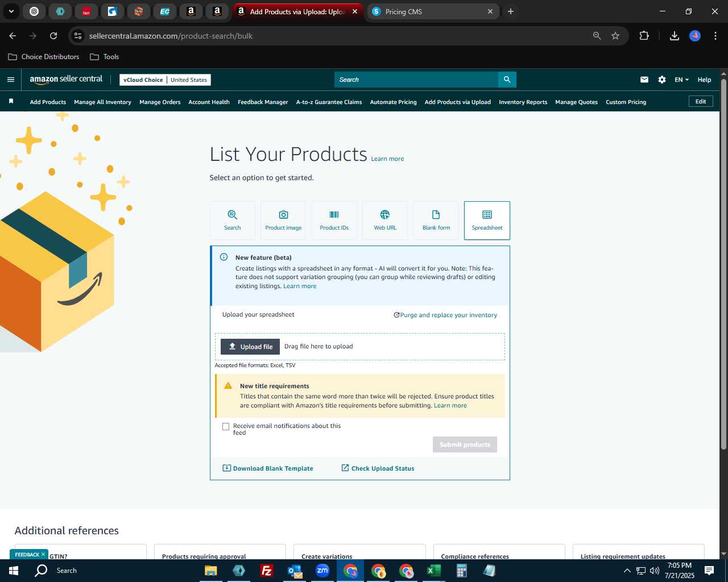Screen dimensions: 728x582
Task: Close the FEEDBACK tab badge
Action: (43, 554)
